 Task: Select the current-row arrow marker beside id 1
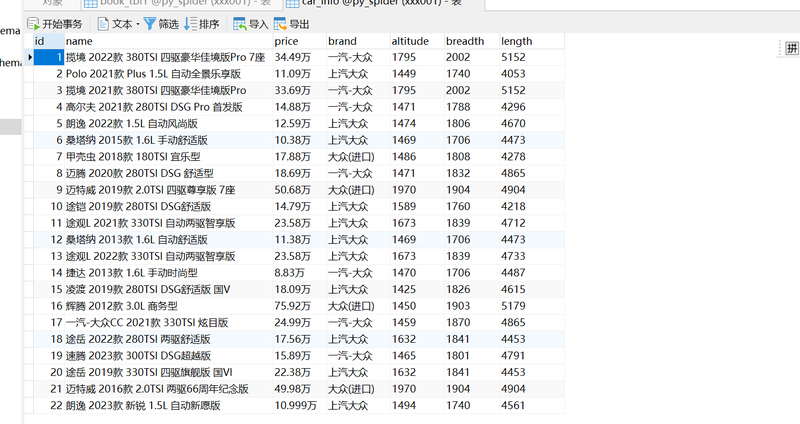tap(29, 57)
